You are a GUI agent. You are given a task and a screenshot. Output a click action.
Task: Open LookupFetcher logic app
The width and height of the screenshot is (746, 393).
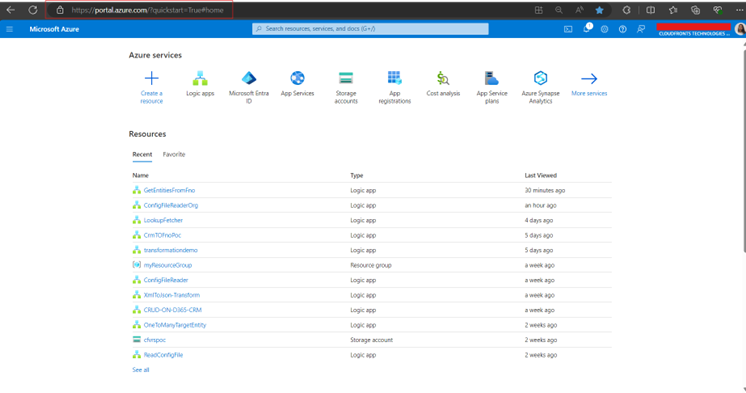click(x=163, y=220)
